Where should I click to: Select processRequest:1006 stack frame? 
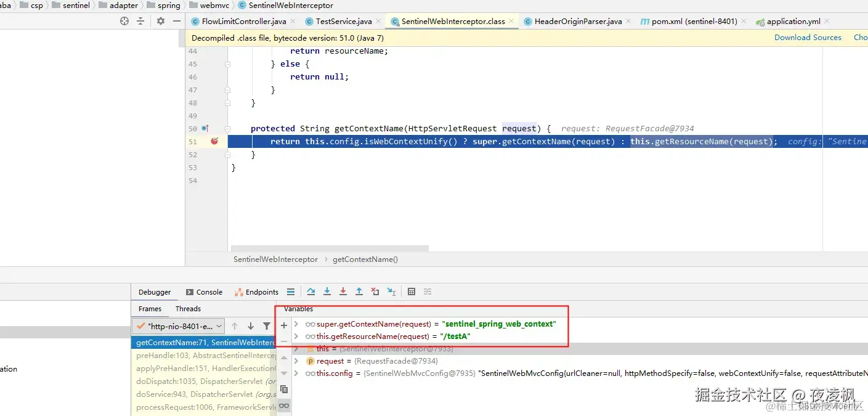[204, 407]
